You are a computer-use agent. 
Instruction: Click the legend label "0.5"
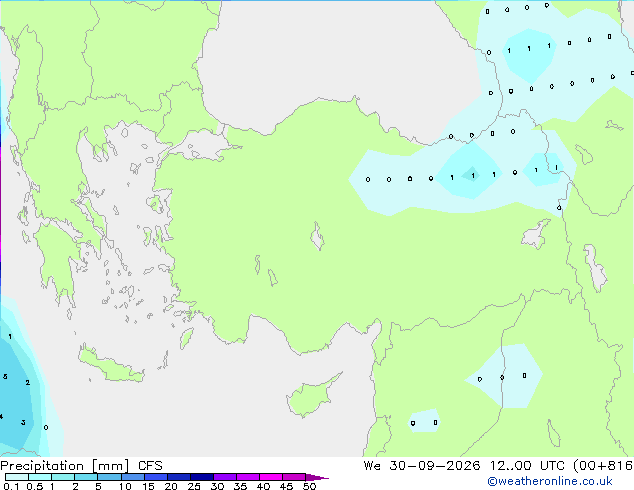click(x=35, y=486)
